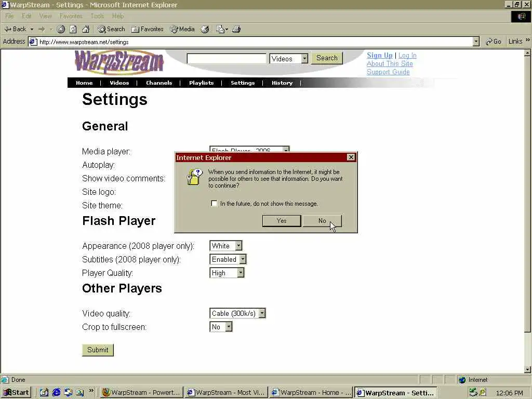
Task: Click the Windows Start button
Action: pos(16,393)
